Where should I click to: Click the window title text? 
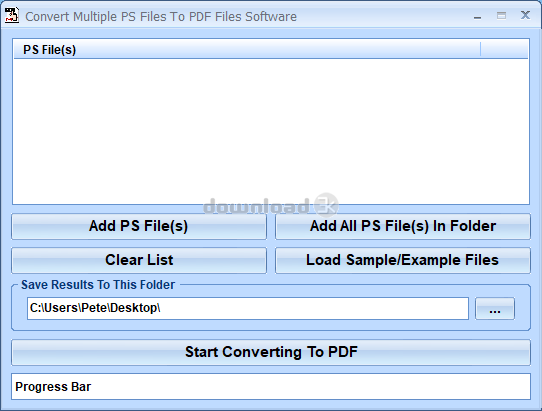click(x=161, y=17)
